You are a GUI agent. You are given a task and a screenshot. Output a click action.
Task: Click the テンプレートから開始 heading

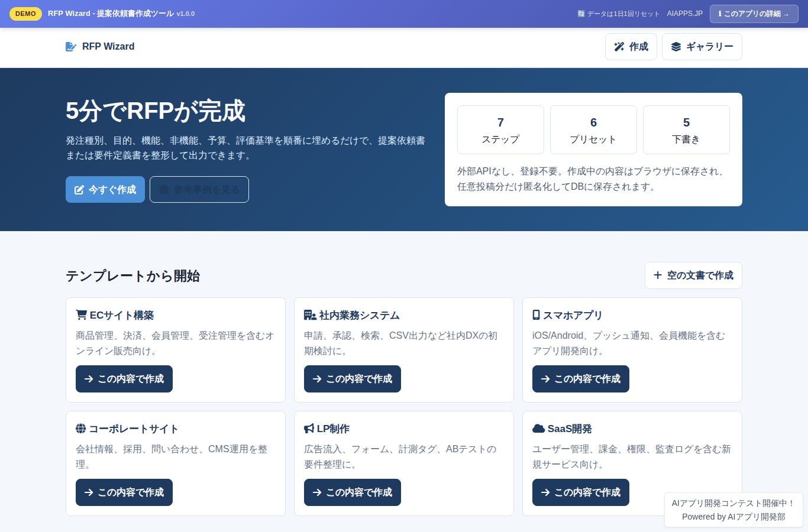pos(133,276)
